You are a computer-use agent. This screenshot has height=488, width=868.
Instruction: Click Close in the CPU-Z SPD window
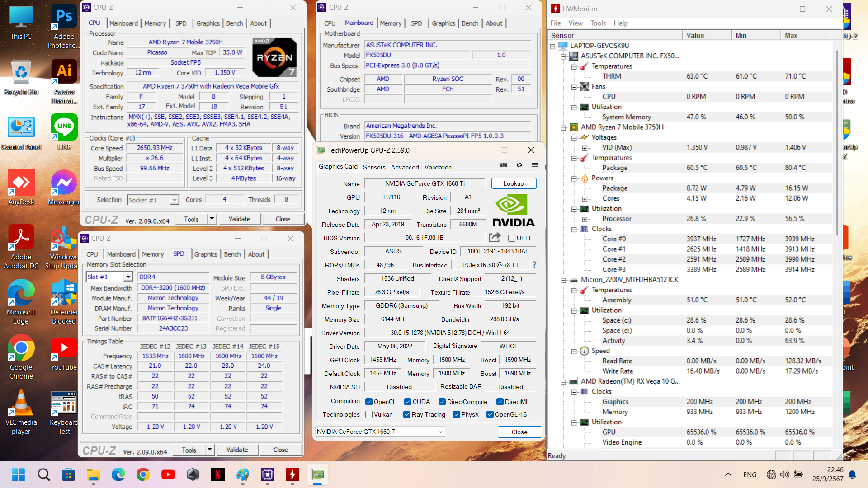pos(280,450)
